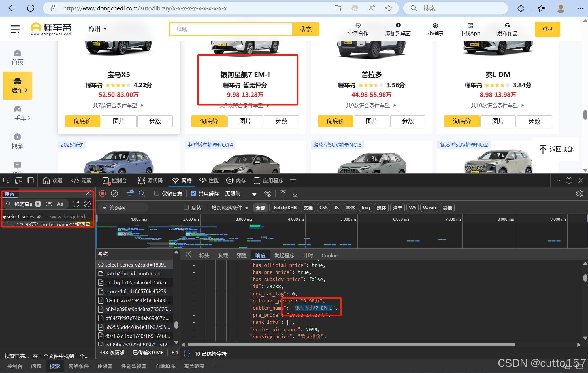Open the network search magnifier icon
This screenshot has width=588, height=373.
tap(142, 193)
